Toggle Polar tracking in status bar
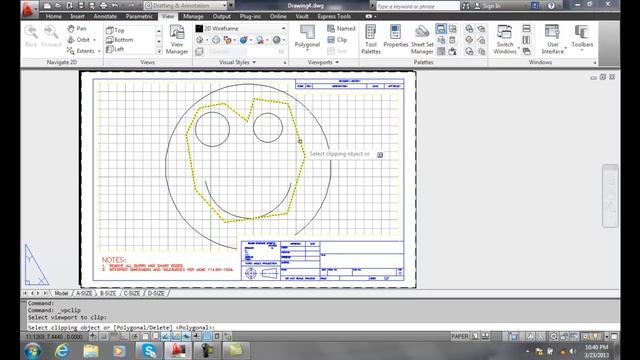Screen dimensions: 640x360 click(134, 336)
